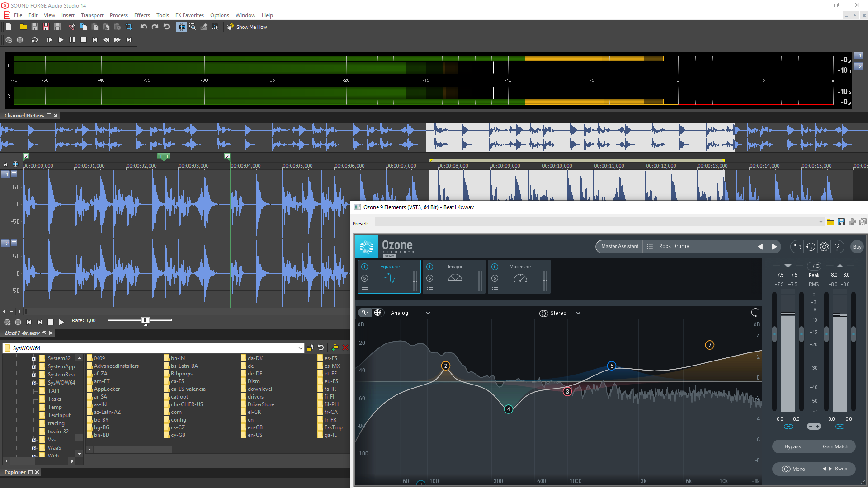Expand the SystemApps tree folder

[x=33, y=367]
